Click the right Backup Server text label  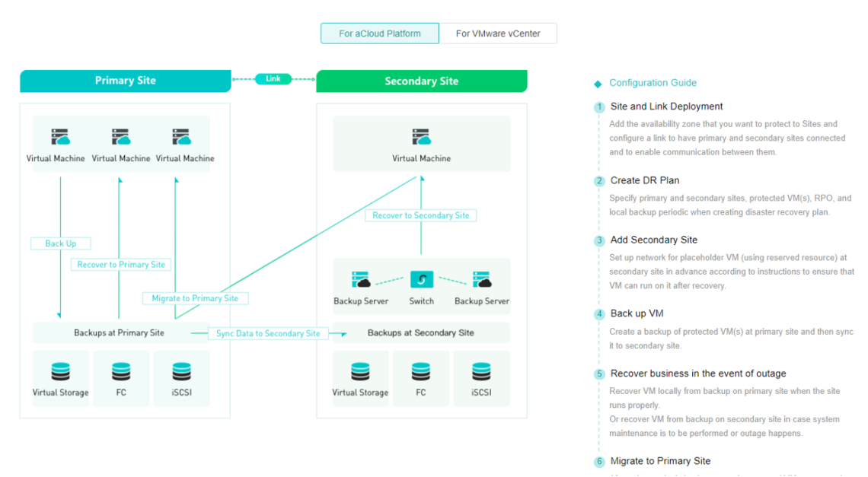pyautogui.click(x=482, y=301)
